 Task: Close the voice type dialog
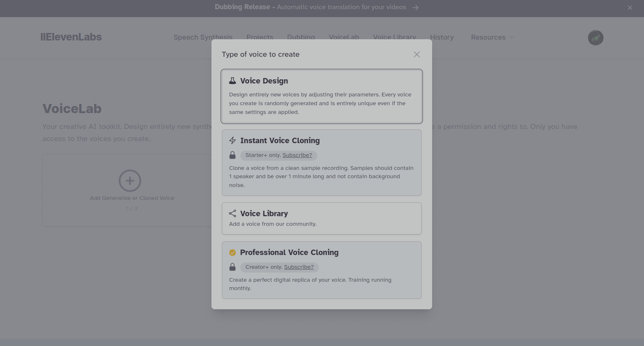[x=417, y=55]
